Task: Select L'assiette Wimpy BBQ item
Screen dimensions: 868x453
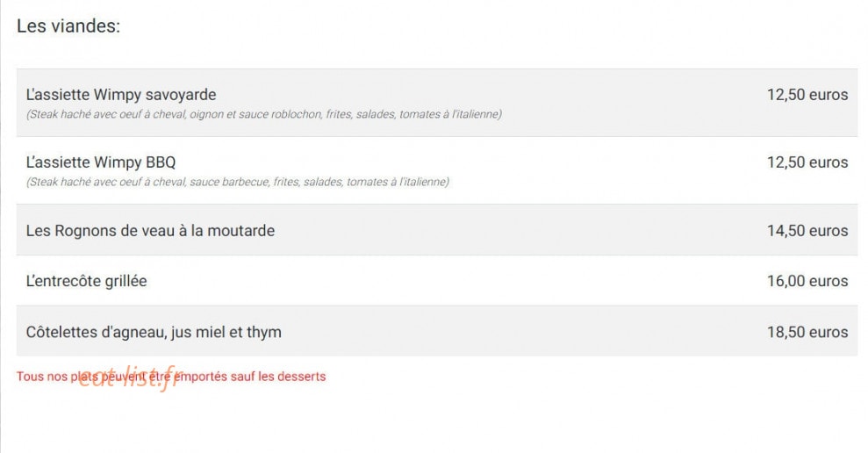Action: click(101, 162)
